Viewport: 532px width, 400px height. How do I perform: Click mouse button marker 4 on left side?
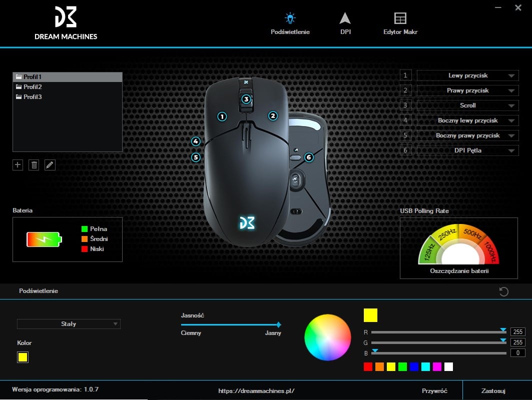pos(196,141)
